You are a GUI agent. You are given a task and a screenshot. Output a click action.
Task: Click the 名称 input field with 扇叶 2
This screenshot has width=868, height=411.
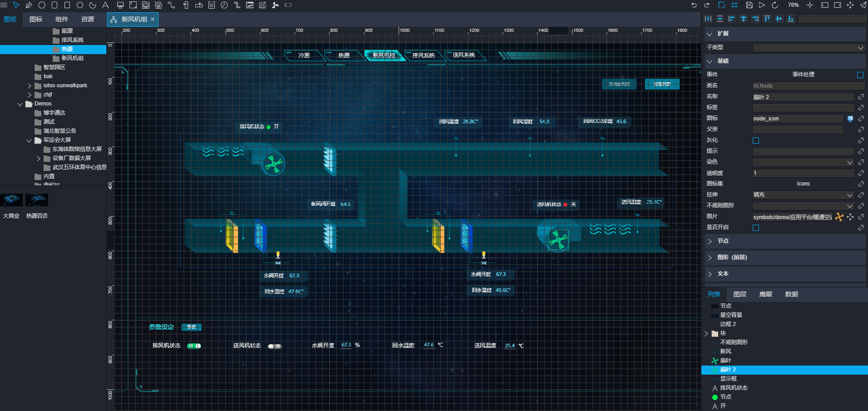803,97
